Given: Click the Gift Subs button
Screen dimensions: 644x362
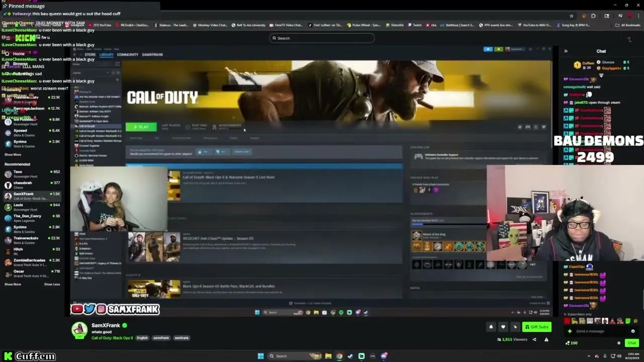Looking at the screenshot, I should click(537, 327).
